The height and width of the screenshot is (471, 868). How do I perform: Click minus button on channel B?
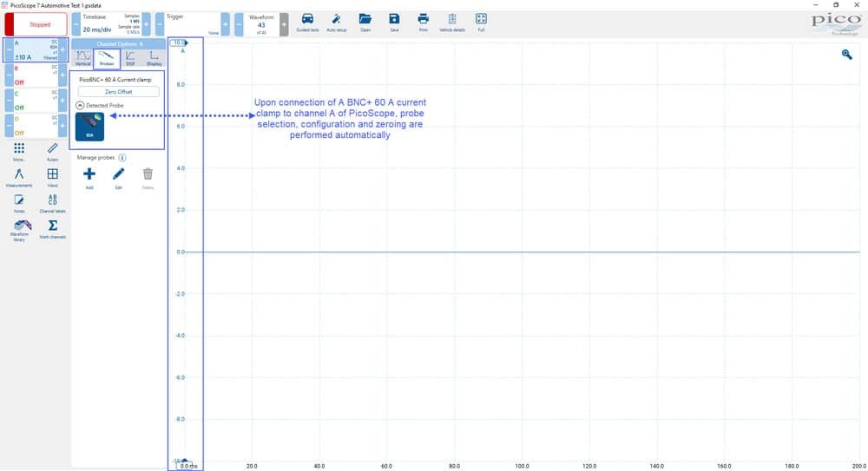[9, 75]
